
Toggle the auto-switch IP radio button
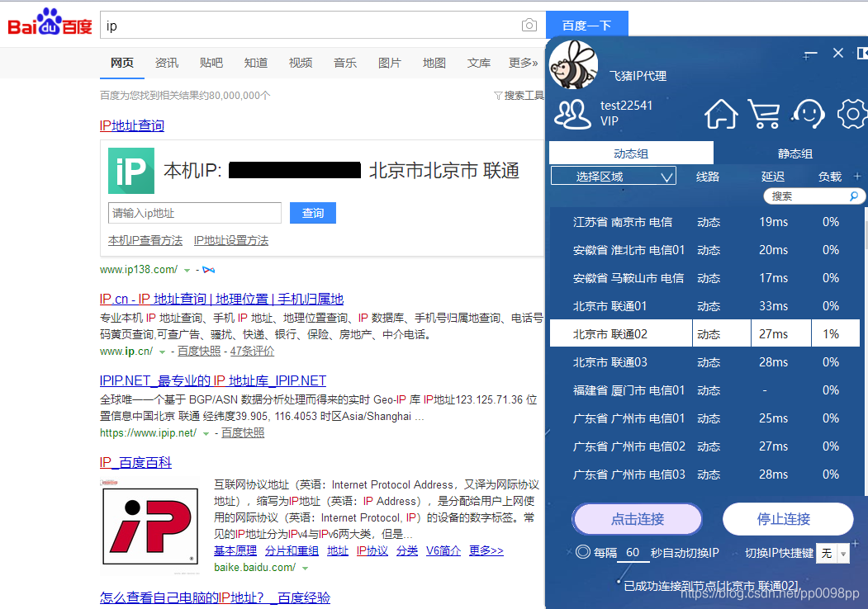583,552
